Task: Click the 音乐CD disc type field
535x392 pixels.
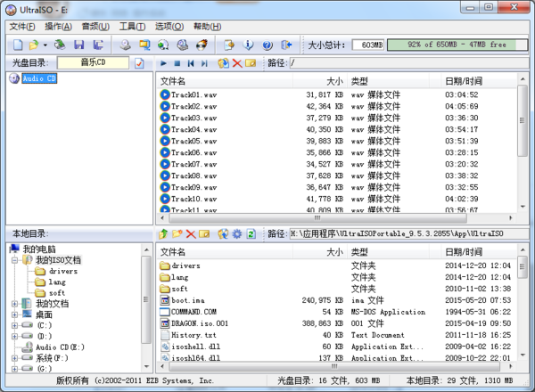Action: (x=93, y=62)
